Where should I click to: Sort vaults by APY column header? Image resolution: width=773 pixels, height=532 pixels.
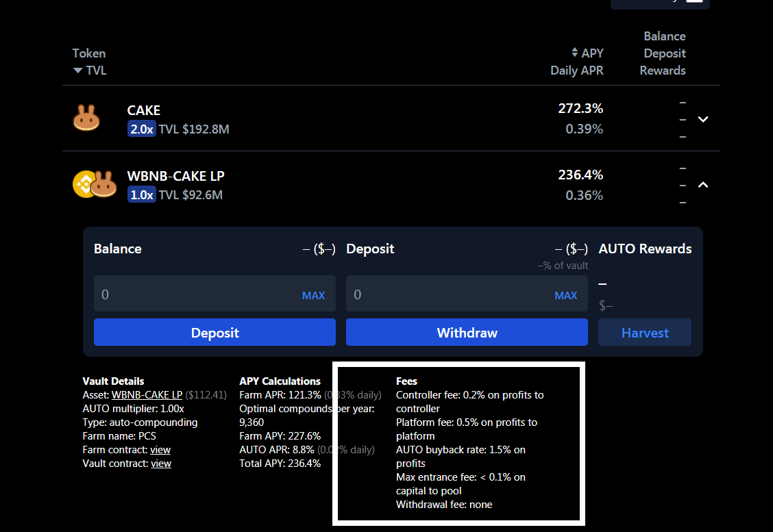click(x=587, y=53)
